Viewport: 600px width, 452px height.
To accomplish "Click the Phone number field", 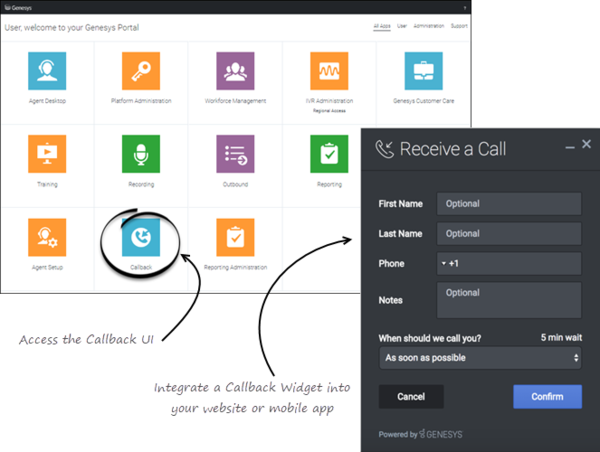I will 509,263.
